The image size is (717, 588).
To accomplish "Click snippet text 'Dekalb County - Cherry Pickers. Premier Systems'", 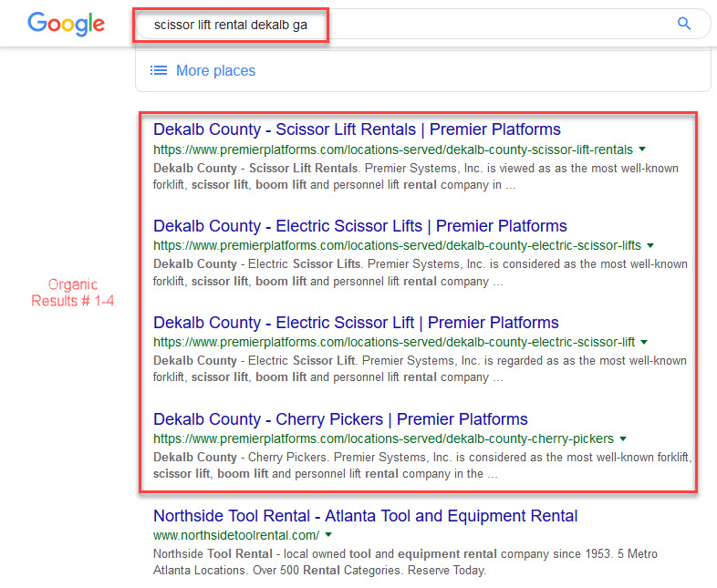I will (x=291, y=457).
